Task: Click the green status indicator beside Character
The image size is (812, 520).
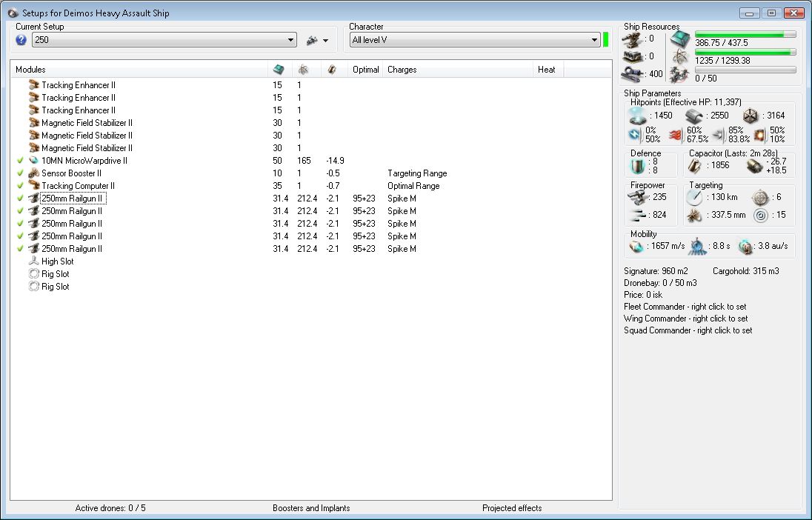Action: 605,40
